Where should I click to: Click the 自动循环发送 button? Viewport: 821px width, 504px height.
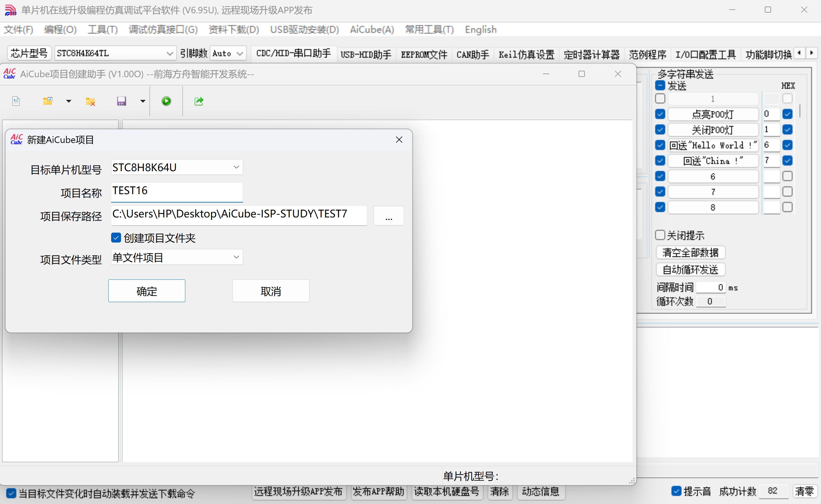[690, 269]
